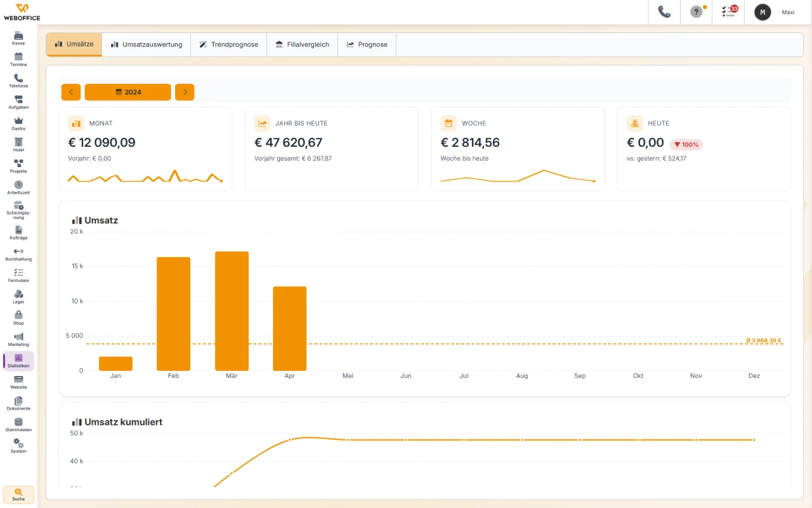Viewport: 812px width, 508px height.
Task: Open Projekte in the sidebar
Action: 18,166
